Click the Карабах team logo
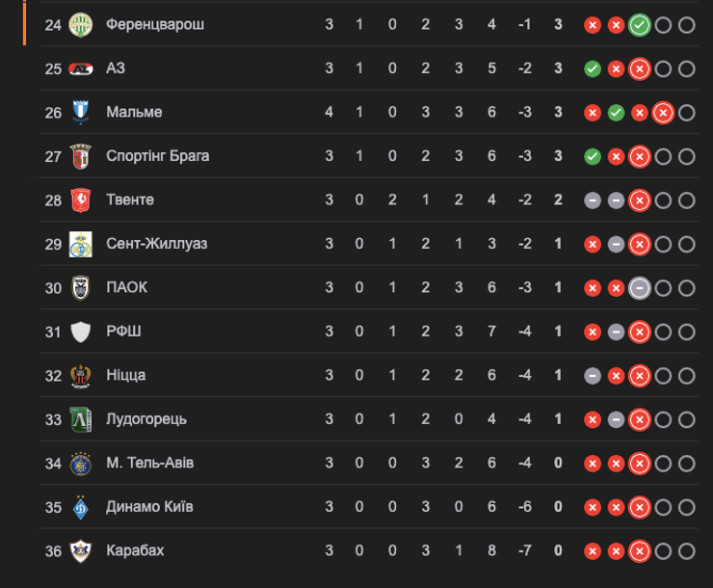 click(x=80, y=551)
